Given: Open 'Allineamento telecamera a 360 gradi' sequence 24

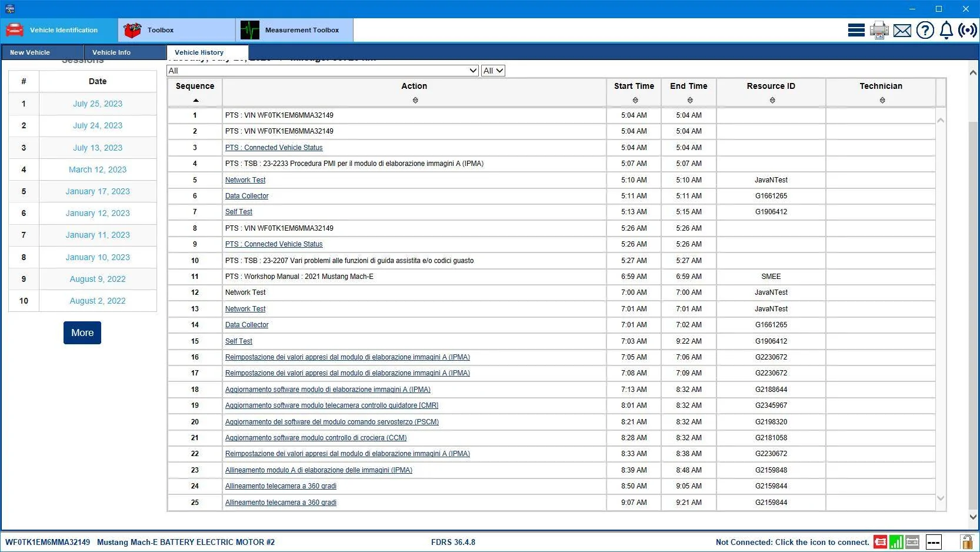Looking at the screenshot, I should pos(281,486).
